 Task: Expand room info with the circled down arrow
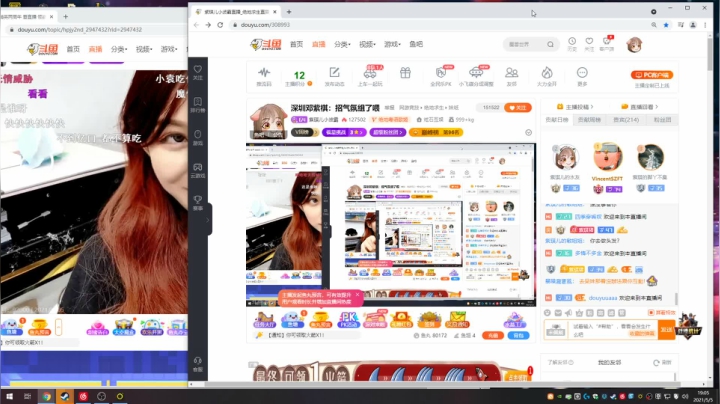pos(529,132)
